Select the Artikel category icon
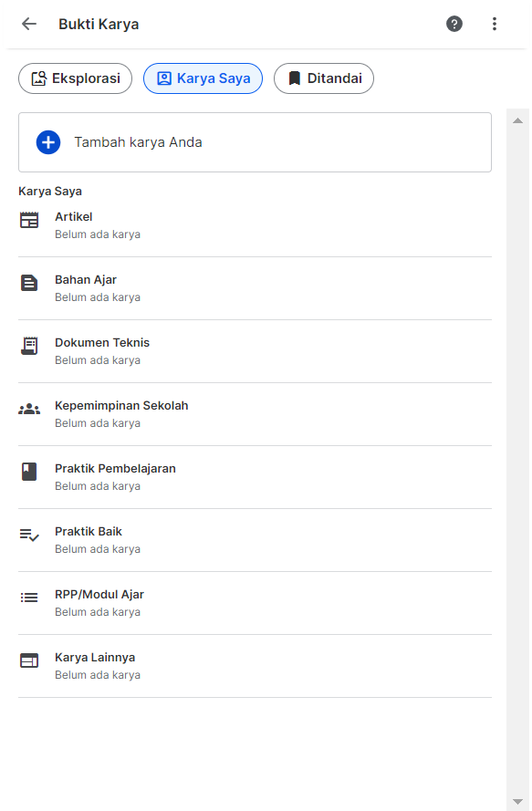The image size is (532, 811). click(29, 221)
